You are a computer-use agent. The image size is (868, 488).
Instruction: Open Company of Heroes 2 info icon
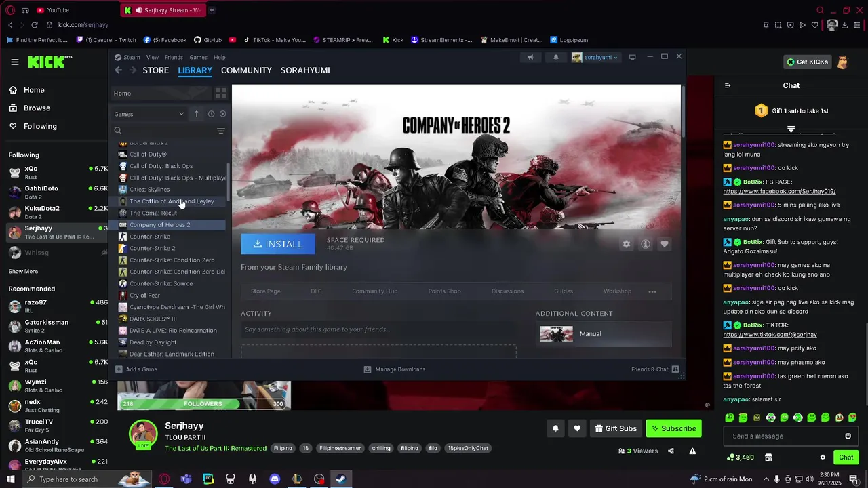(x=646, y=244)
